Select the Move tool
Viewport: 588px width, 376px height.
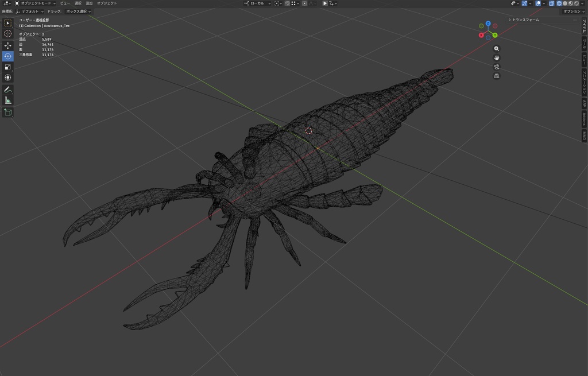coord(7,46)
